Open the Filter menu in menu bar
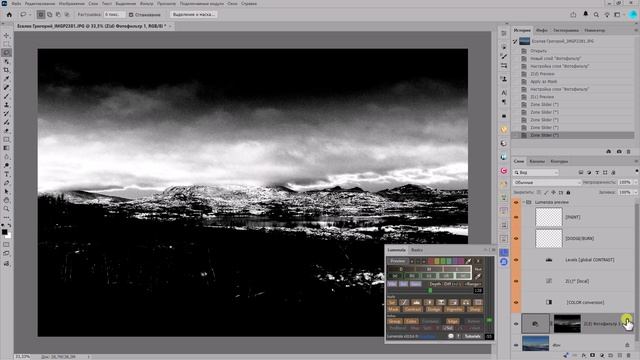This screenshot has height=360, width=640. pos(147,3)
